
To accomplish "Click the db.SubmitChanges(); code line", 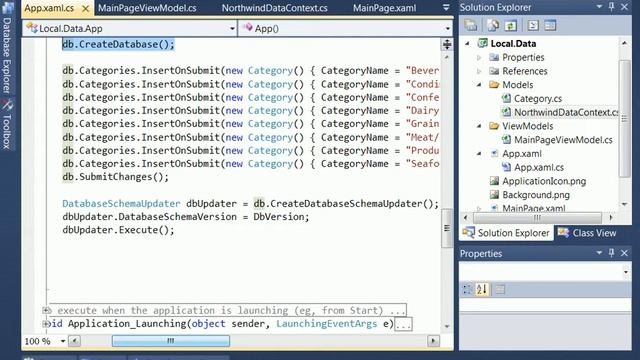I will click(116, 177).
